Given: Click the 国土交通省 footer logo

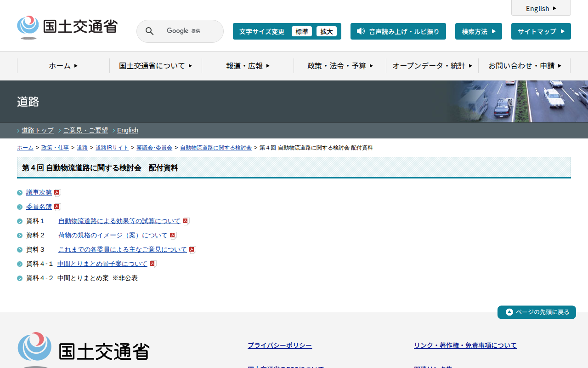Looking at the screenshot, I should tap(84, 350).
